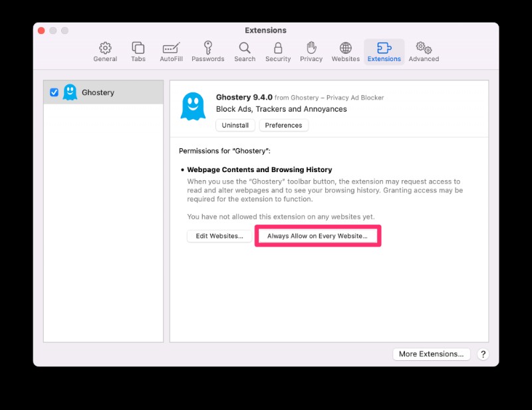
Task: Switch to the Extensions tab
Action: click(384, 52)
